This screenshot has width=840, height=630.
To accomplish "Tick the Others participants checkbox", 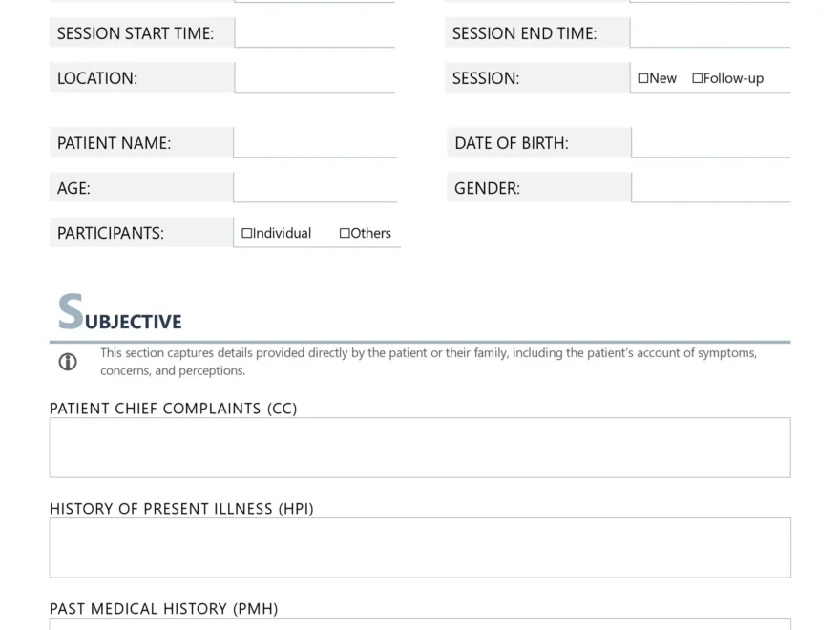I will click(345, 233).
